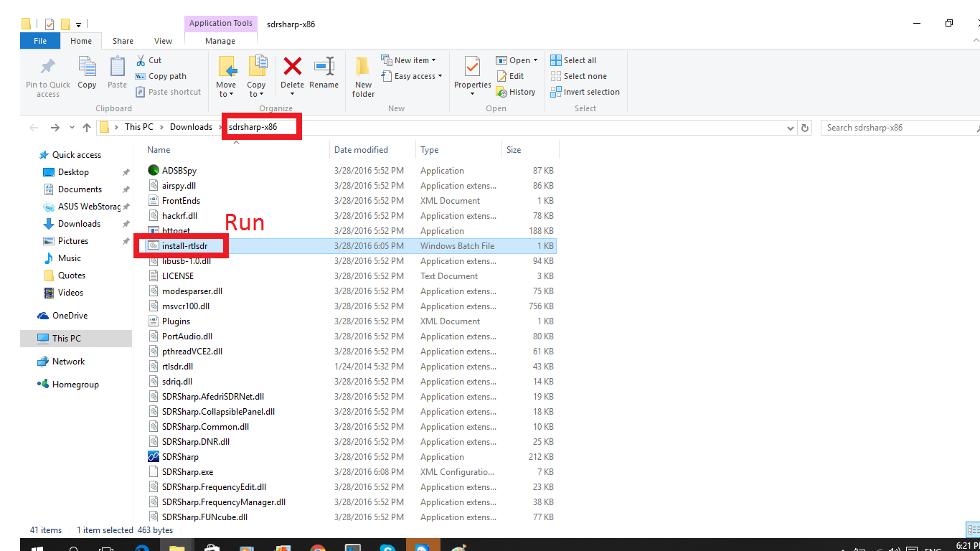Create a folder with the New folder icon
This screenshot has height=551, width=980.
click(x=362, y=75)
